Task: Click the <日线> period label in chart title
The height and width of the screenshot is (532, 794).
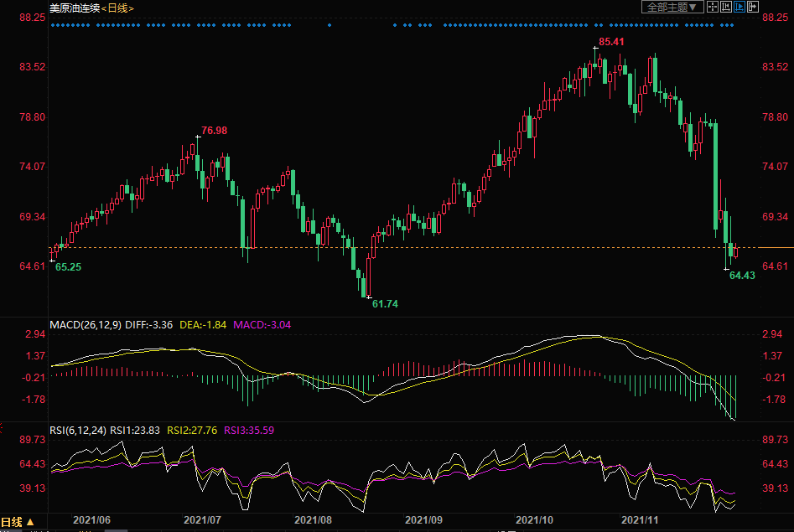Action: pyautogui.click(x=117, y=8)
